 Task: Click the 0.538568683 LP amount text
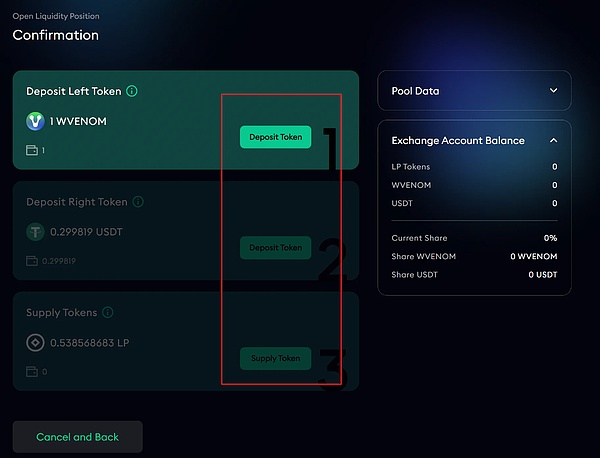click(x=90, y=342)
